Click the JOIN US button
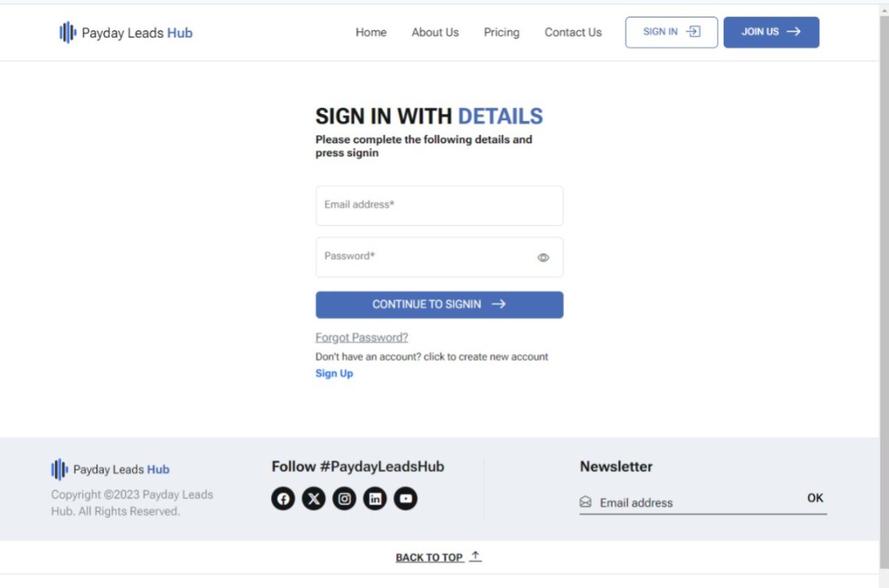889x588 pixels. (771, 32)
